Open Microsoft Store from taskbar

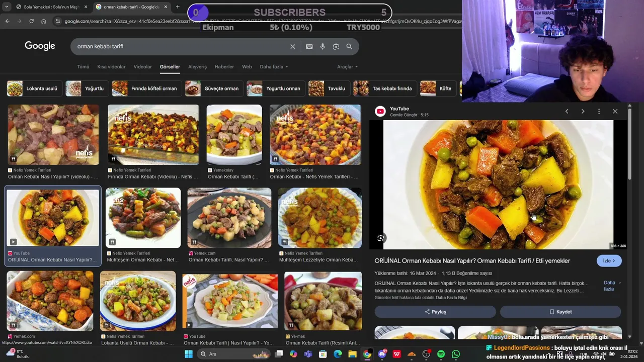(323, 354)
